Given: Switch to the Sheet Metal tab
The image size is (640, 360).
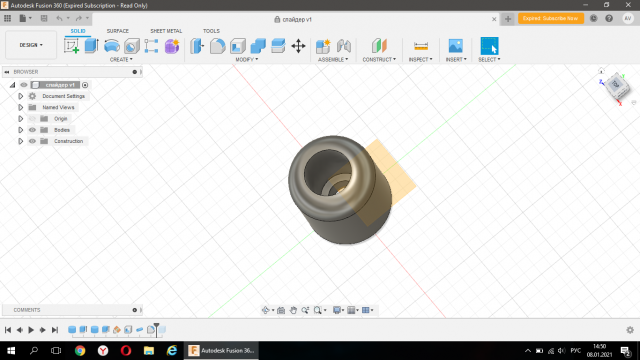Looking at the screenshot, I should pos(166,31).
